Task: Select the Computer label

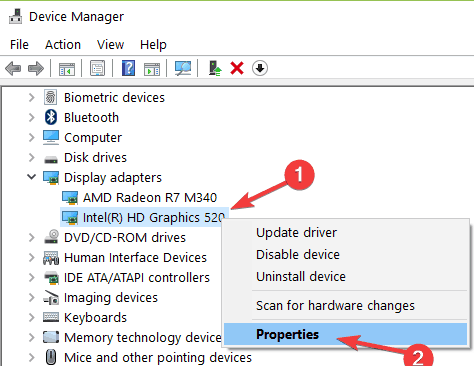Action: pos(93,138)
